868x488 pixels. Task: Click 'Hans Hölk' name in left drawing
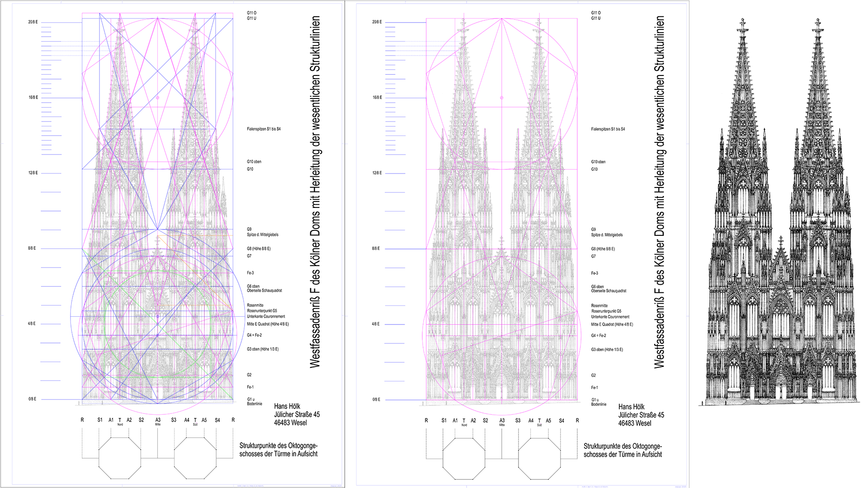click(287, 406)
